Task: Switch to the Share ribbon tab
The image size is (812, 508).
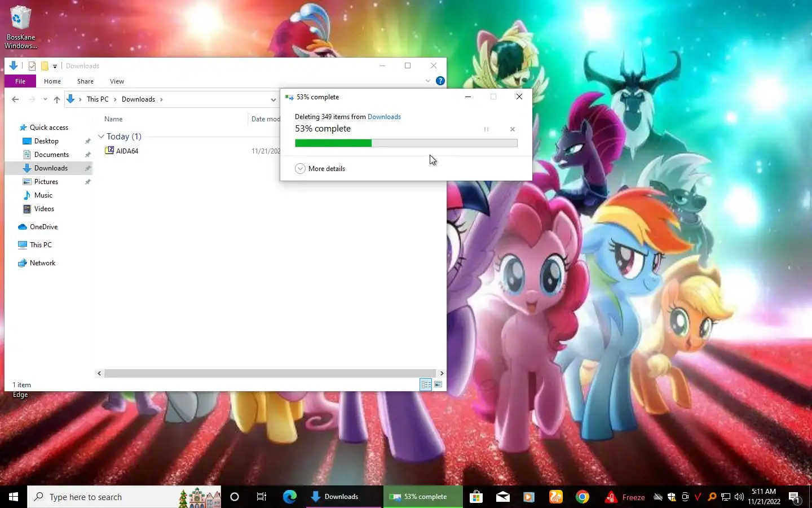Action: tap(85, 81)
